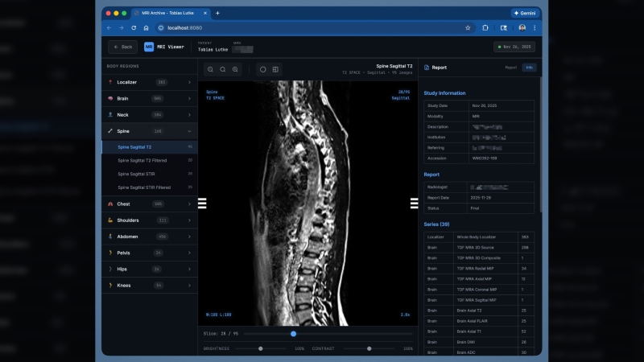The image size is (644, 362).
Task: Open the Chrome profile avatar
Action: point(522,27)
